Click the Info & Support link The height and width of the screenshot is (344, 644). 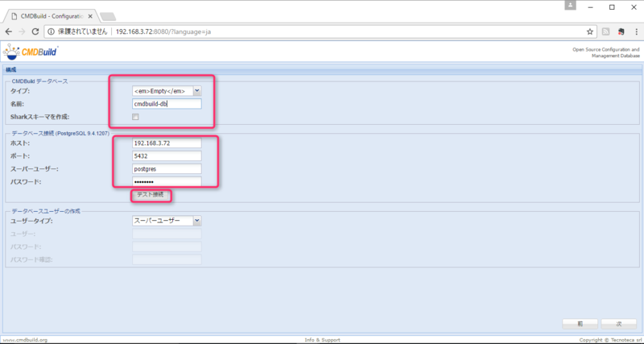322,340
